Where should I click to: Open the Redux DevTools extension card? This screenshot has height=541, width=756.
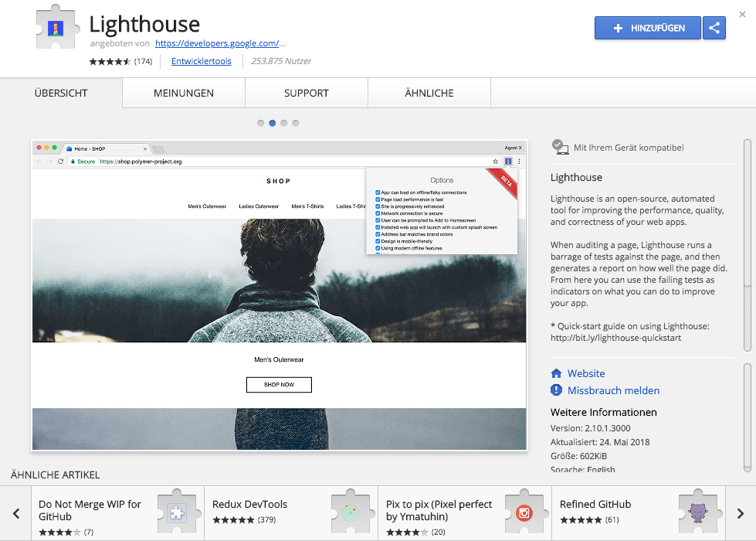(x=291, y=513)
